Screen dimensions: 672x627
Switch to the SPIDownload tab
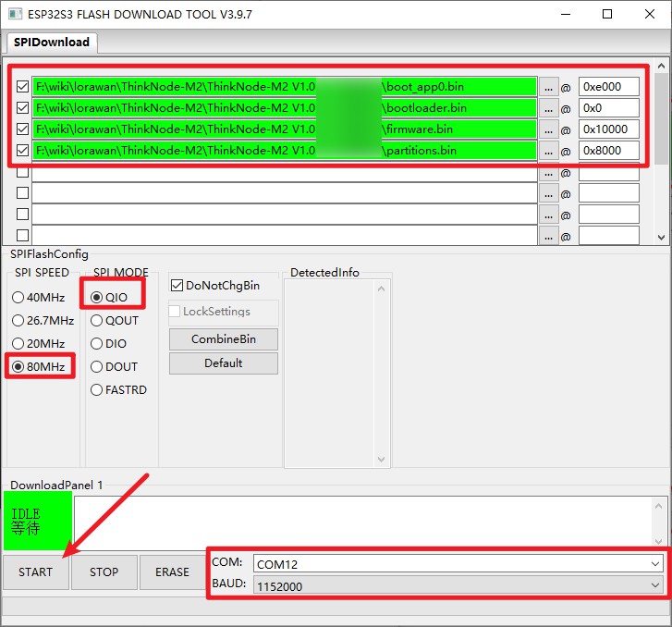click(52, 42)
